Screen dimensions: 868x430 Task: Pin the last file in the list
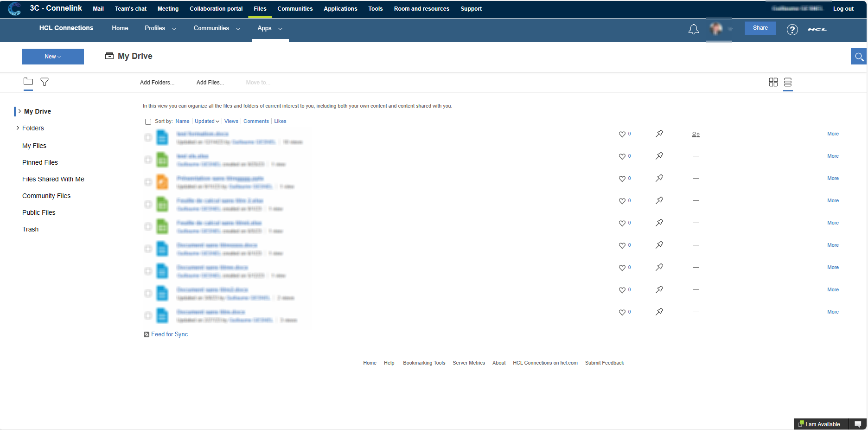(x=659, y=312)
